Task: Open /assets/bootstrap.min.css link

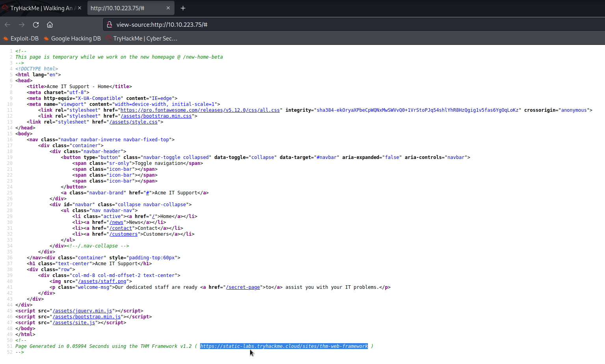Action: click(x=156, y=116)
